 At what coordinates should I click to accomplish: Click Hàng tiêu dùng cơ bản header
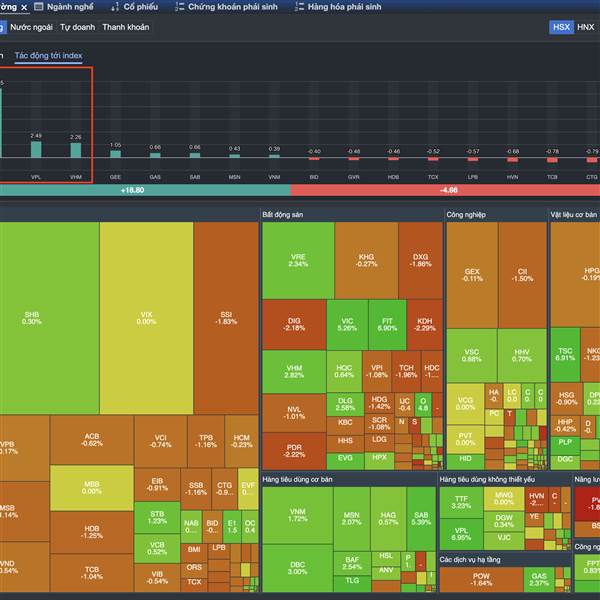297,479
